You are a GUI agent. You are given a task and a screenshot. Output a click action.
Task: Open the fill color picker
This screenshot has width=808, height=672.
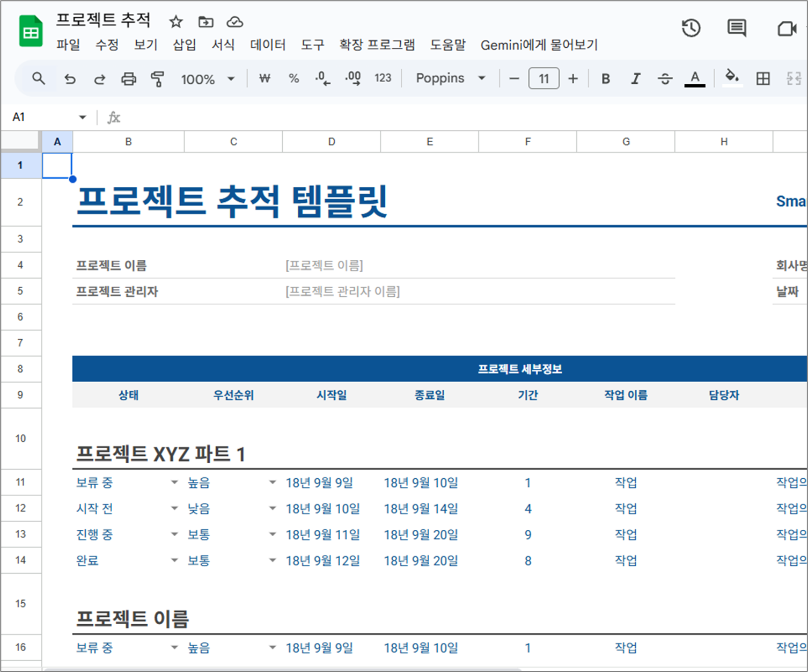tap(732, 78)
